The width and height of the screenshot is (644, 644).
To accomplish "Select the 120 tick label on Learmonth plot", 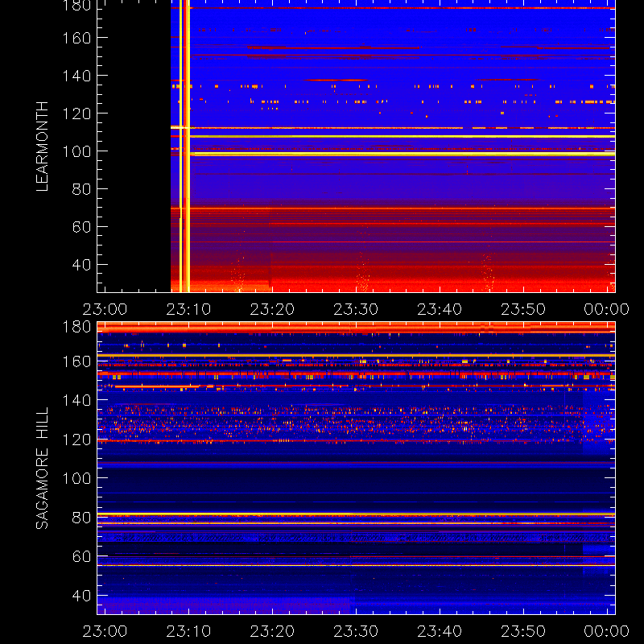I will (76, 114).
